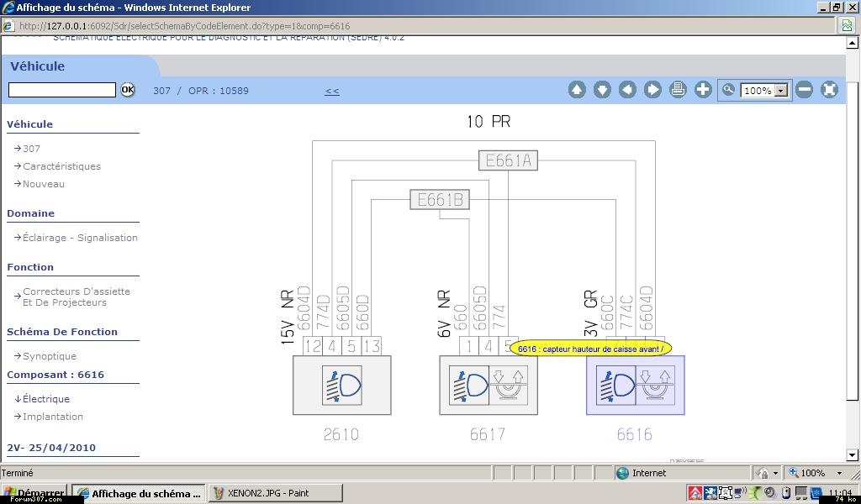Viewport: 861px width, 504px height.
Task: Click the 3V GR connector label
Action: click(x=591, y=313)
